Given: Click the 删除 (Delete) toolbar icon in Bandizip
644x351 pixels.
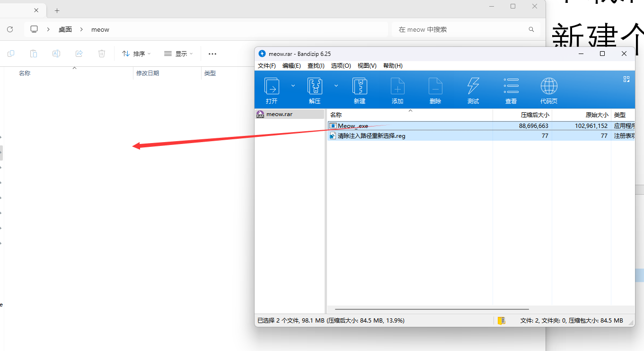Looking at the screenshot, I should (x=435, y=86).
